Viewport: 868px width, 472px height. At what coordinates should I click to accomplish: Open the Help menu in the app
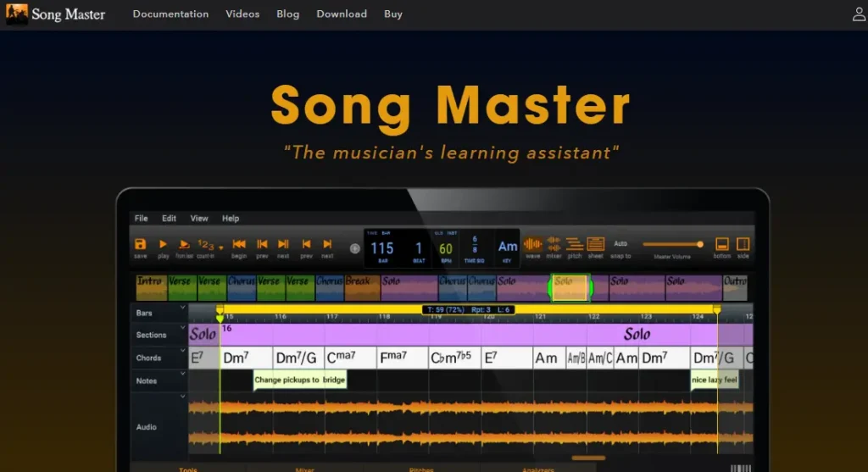231,219
